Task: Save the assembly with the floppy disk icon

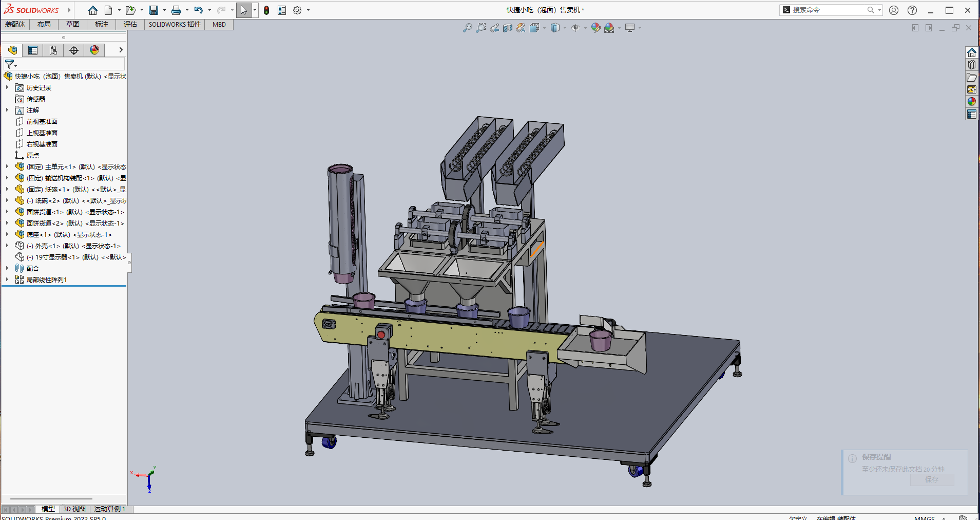Action: [x=153, y=10]
